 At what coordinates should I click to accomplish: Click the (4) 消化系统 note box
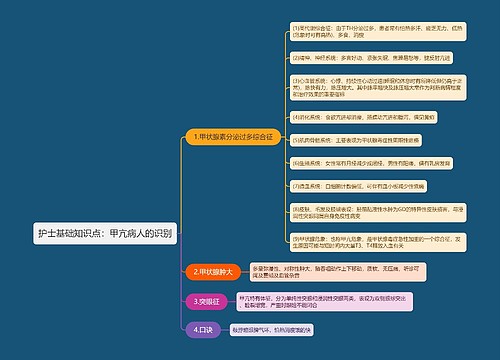click(363, 117)
